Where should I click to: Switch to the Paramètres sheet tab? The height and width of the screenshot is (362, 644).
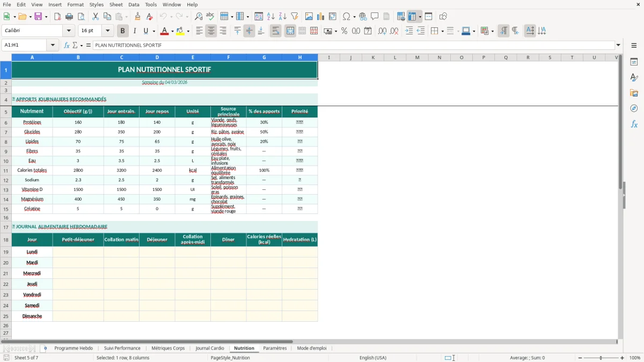275,348
